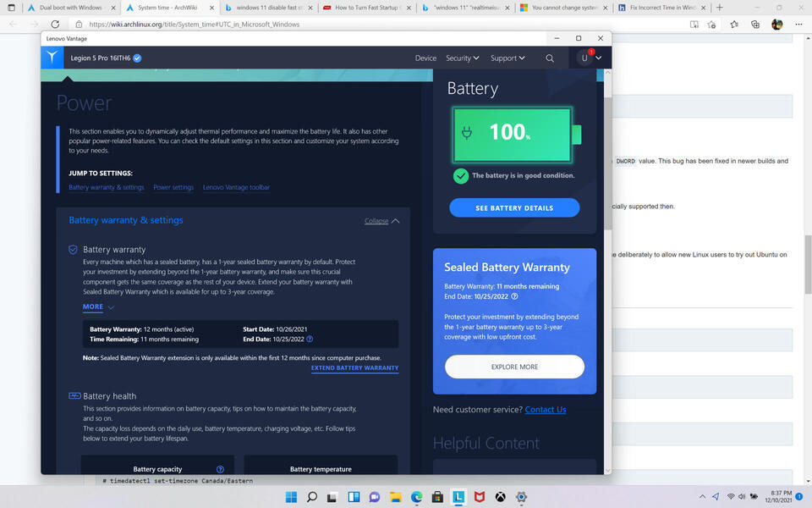812x508 pixels.
Task: Launch Chat app from taskbar
Action: pyautogui.click(x=375, y=497)
